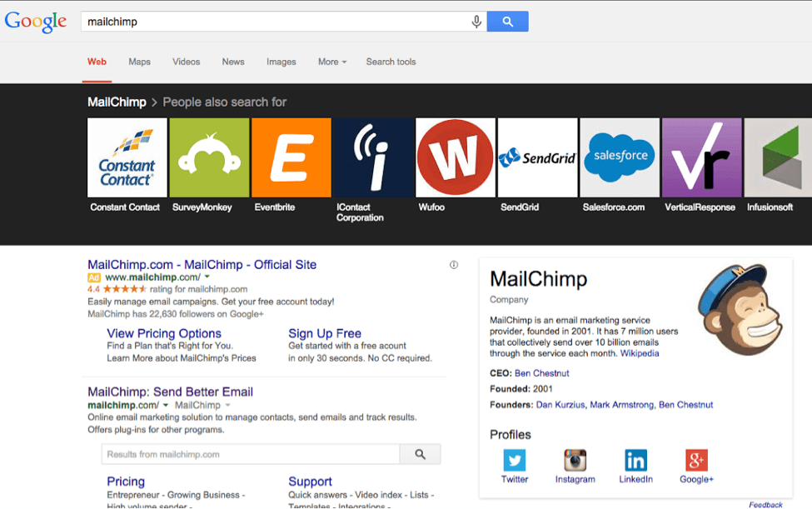Open Sign Up Free sitelink

[325, 333]
